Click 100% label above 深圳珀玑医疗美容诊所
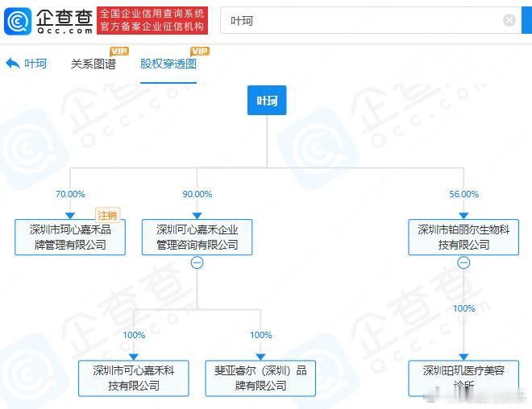This screenshot has width=532, height=409. (463, 308)
